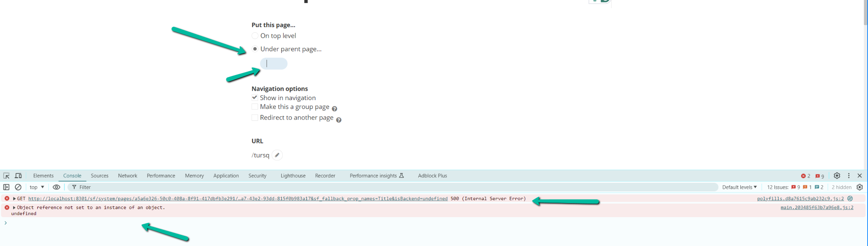Click the 12 Issues counter
This screenshot has width=868, height=246.
pos(795,187)
